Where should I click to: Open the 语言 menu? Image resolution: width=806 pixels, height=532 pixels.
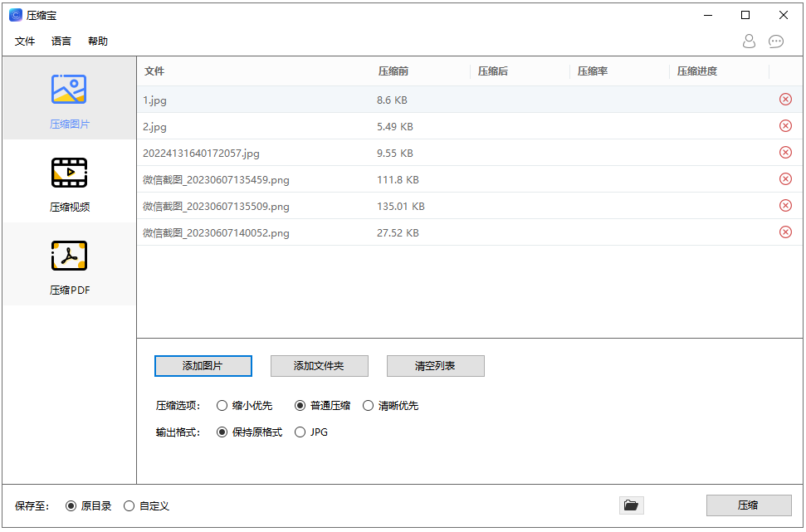(x=61, y=41)
